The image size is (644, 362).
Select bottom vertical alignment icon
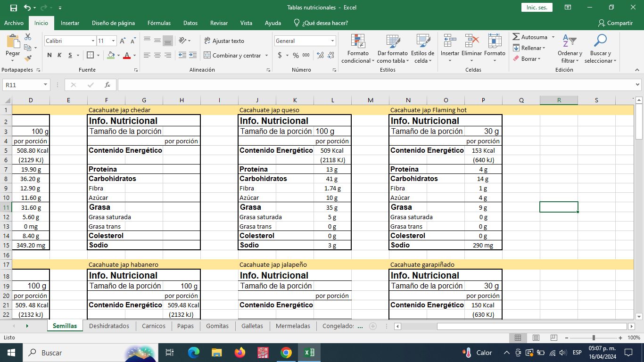pyautogui.click(x=167, y=41)
